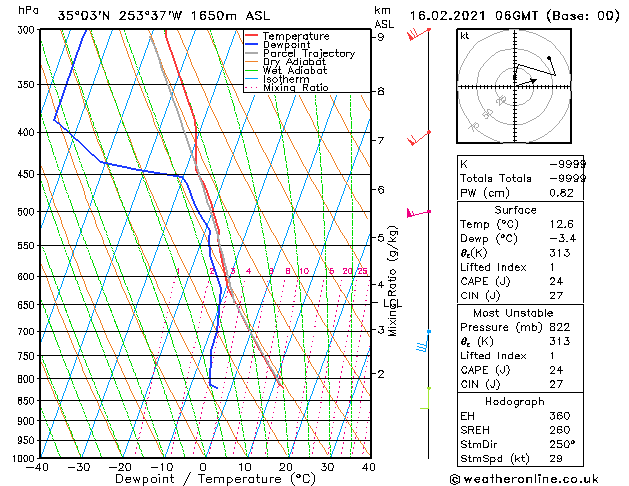
Task: Click the Temperature legend red line swatch
Action: coord(252,36)
